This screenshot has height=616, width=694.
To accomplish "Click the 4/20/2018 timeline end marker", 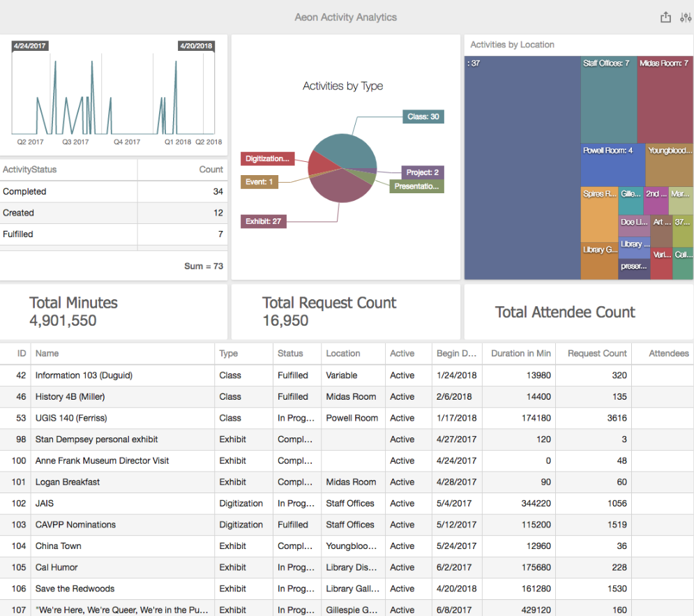I will 196,46.
